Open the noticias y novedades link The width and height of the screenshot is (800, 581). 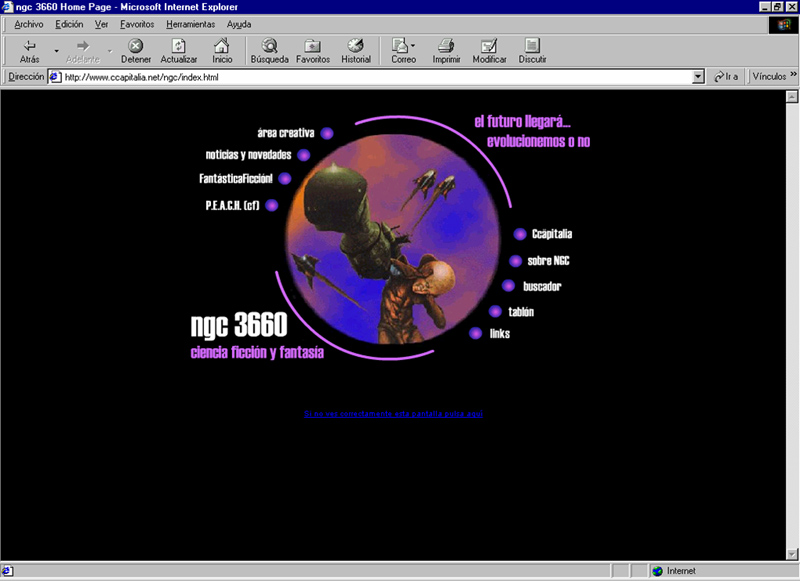click(x=248, y=155)
